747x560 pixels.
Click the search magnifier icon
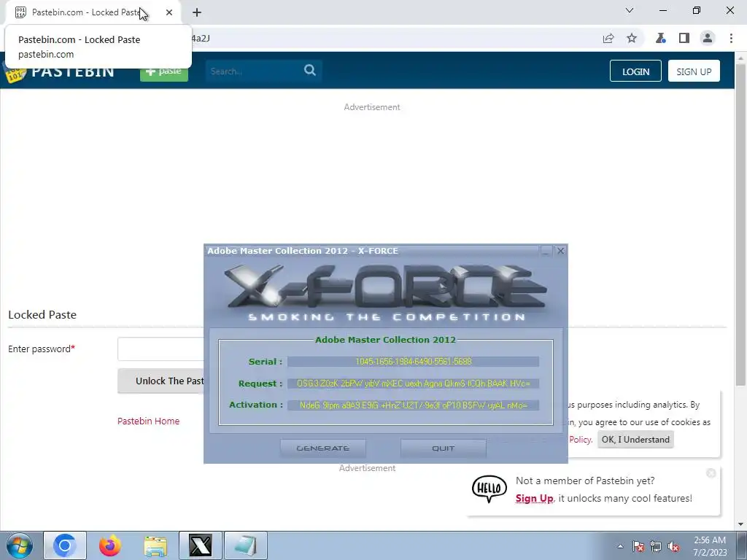click(310, 71)
